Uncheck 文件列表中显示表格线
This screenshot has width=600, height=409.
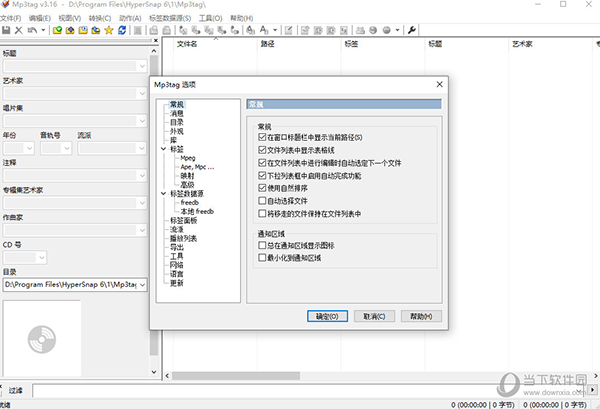[x=262, y=150]
